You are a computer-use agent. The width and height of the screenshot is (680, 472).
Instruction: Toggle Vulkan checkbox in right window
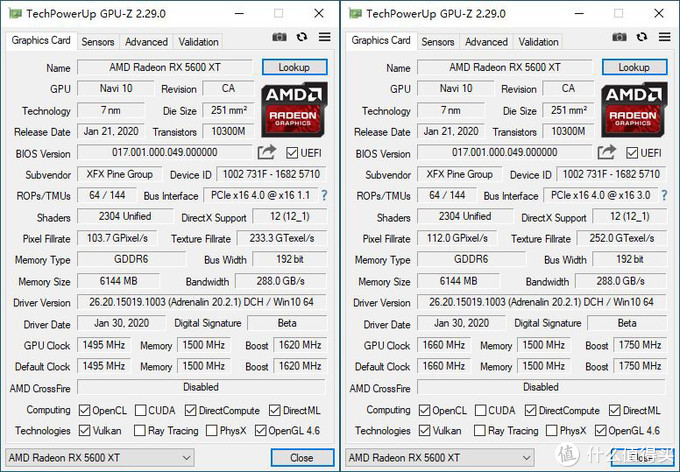[425, 430]
